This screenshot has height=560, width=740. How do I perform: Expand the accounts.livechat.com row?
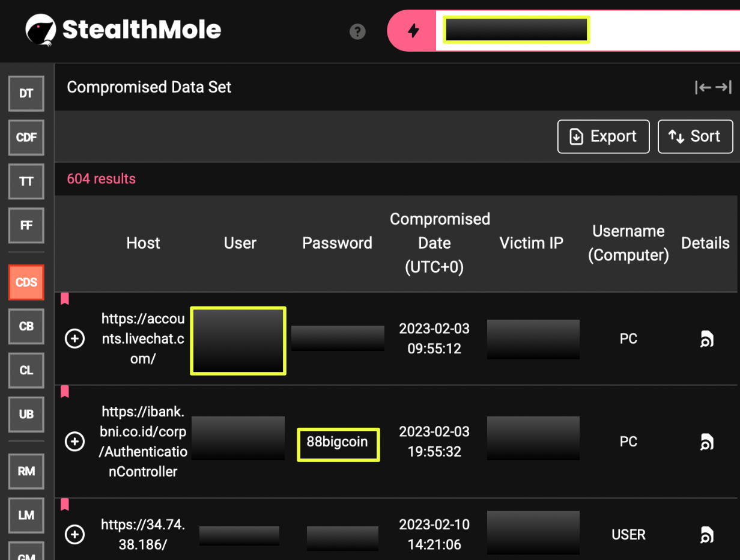(74, 339)
